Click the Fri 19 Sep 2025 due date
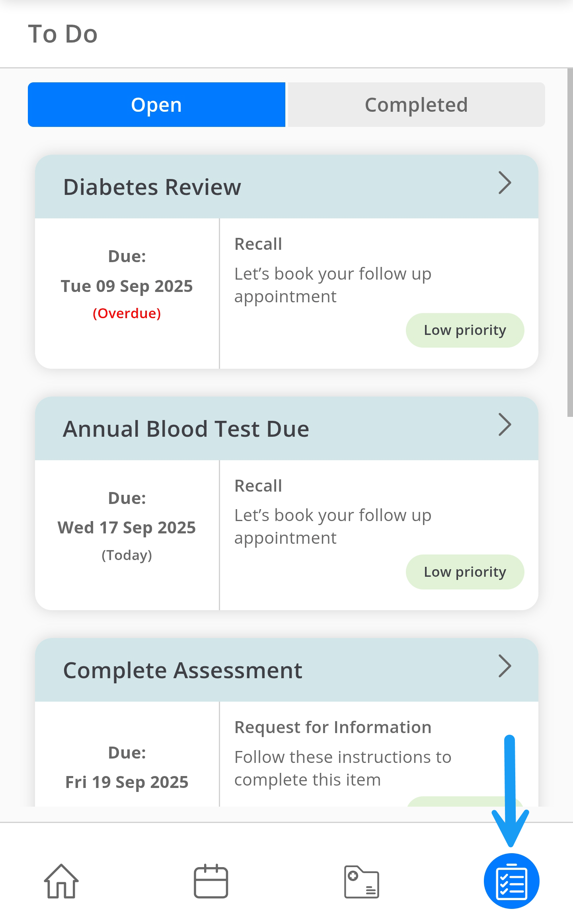This screenshot has width=573, height=924. [x=127, y=782]
